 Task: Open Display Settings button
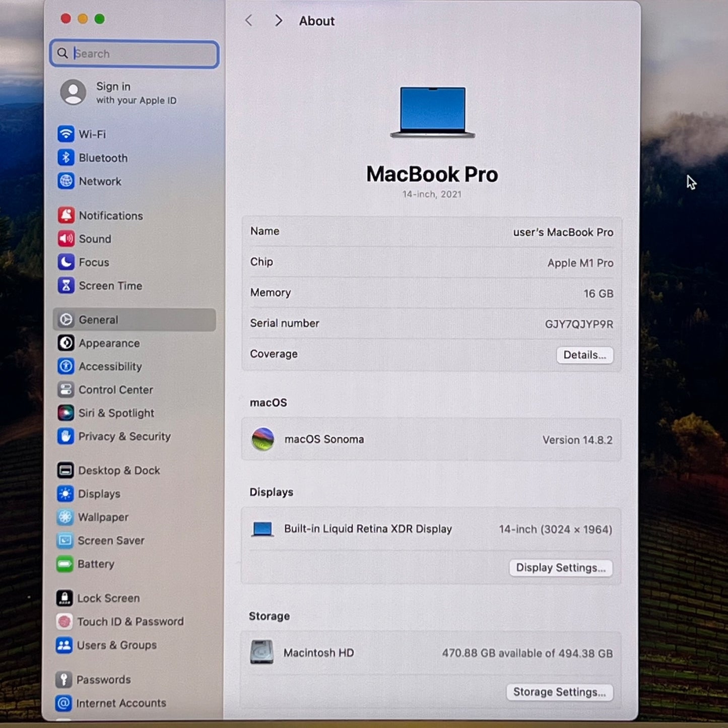(x=560, y=568)
